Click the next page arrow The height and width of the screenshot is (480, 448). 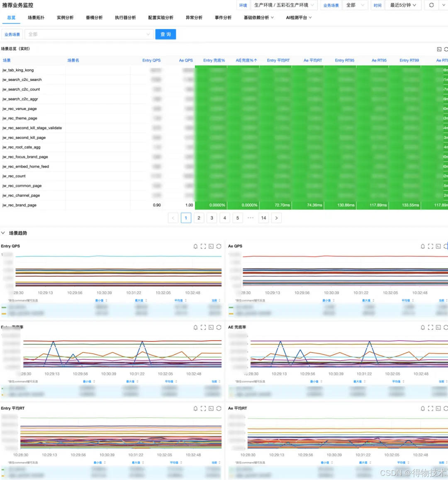pos(276,218)
